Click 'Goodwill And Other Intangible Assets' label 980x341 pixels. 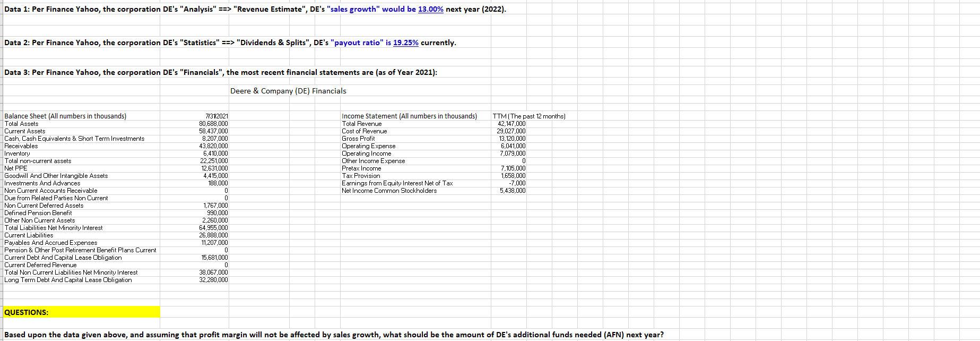pos(56,175)
